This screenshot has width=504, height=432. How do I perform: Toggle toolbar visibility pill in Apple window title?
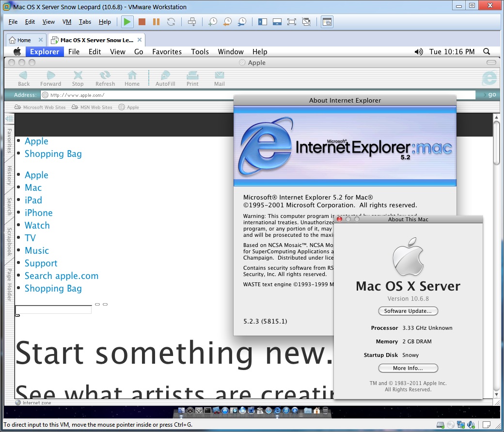click(491, 62)
